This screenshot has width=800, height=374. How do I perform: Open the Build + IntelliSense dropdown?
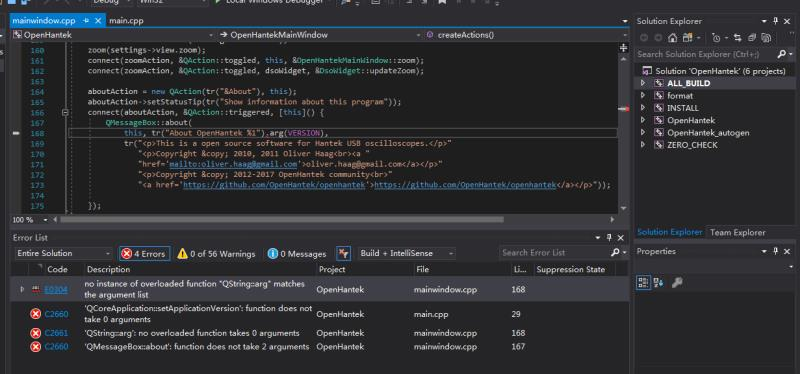(x=406, y=253)
